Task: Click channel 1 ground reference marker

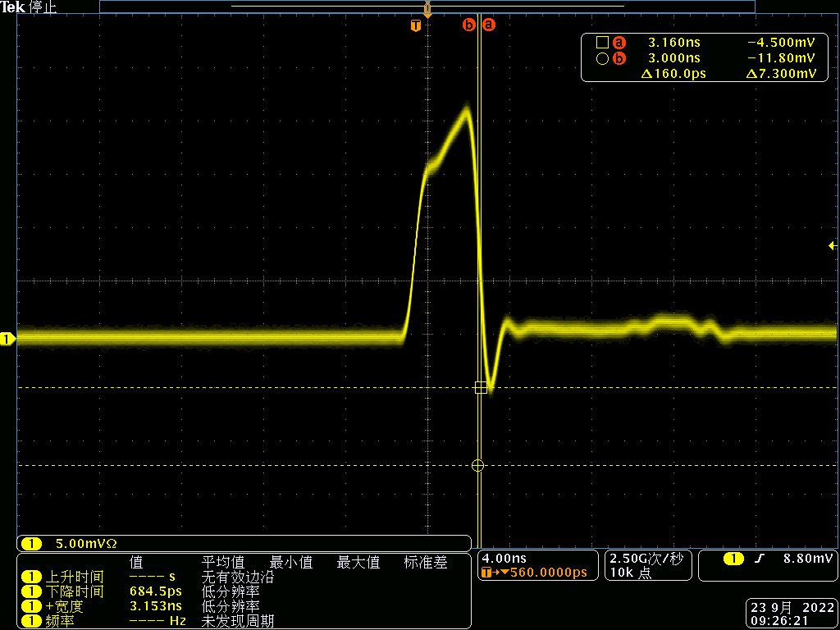Action: [x=8, y=339]
